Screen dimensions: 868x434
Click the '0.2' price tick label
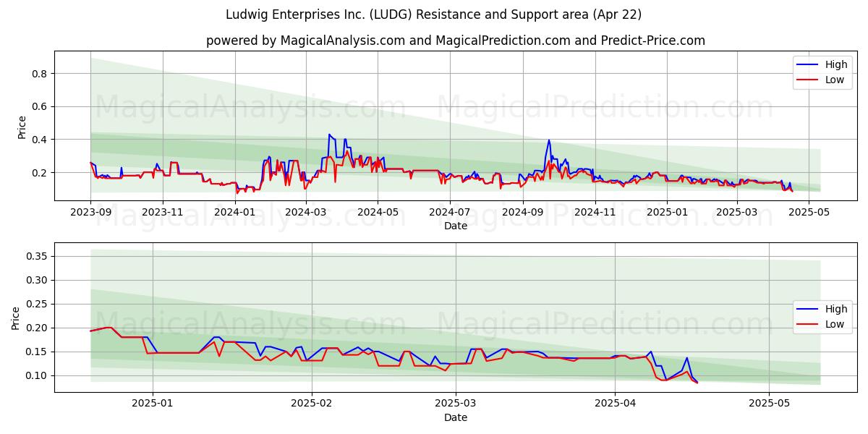pyautogui.click(x=39, y=173)
